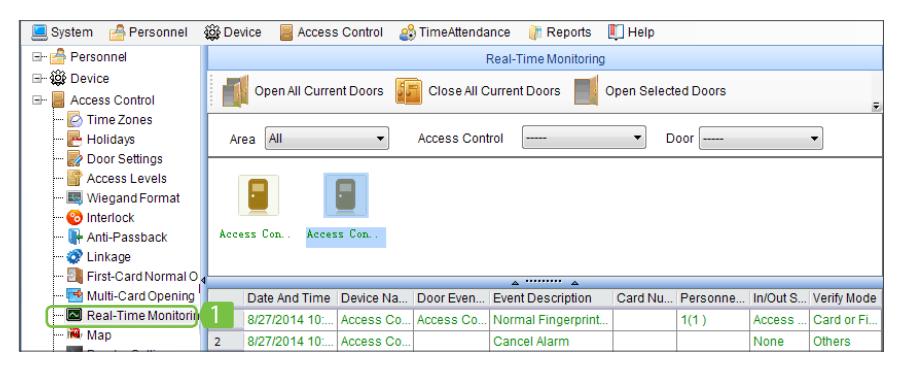902x370 pixels.
Task: Click the Normal Fingerprint event cell
Action: 551,320
